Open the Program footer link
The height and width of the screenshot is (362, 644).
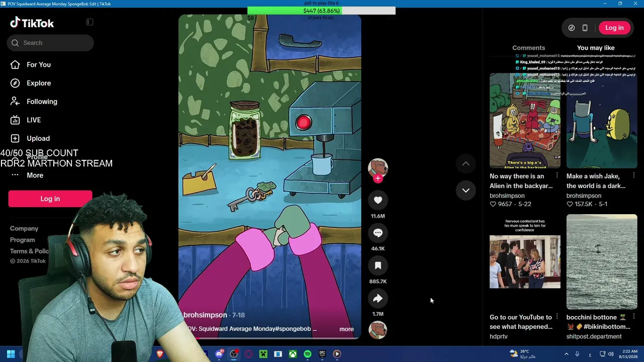point(23,240)
